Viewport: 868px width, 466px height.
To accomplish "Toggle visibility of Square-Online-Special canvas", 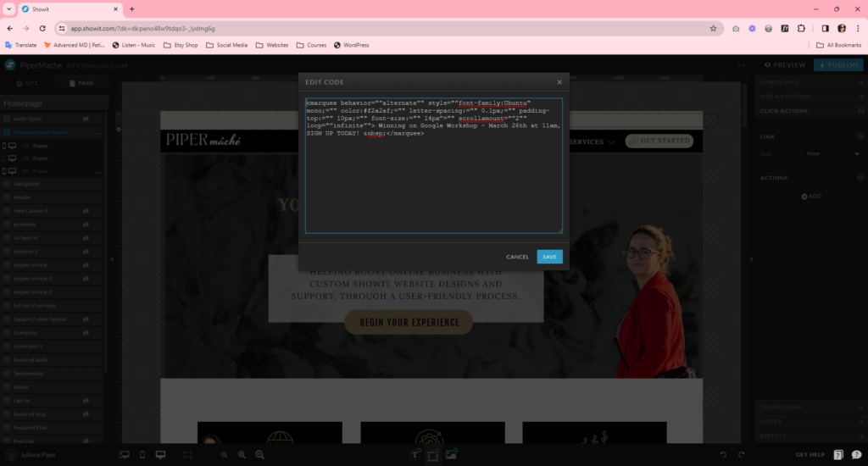I will pyautogui.click(x=86, y=319).
